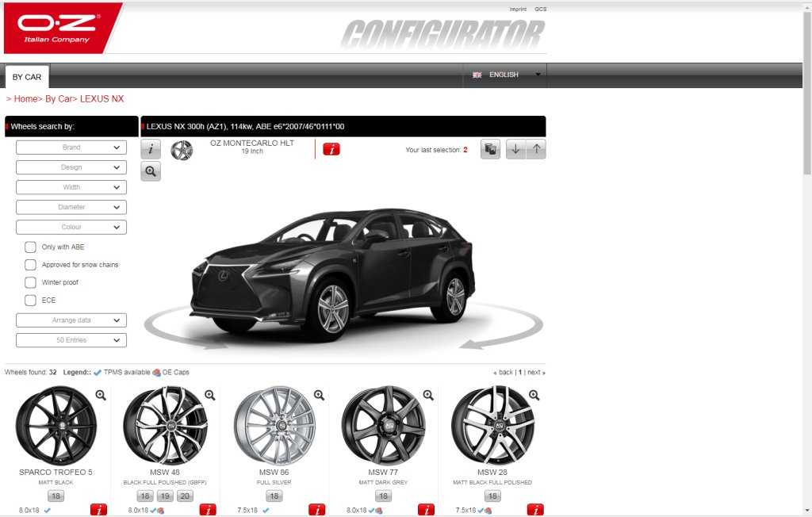
Task: Open the GCS link in the header
Action: point(541,10)
